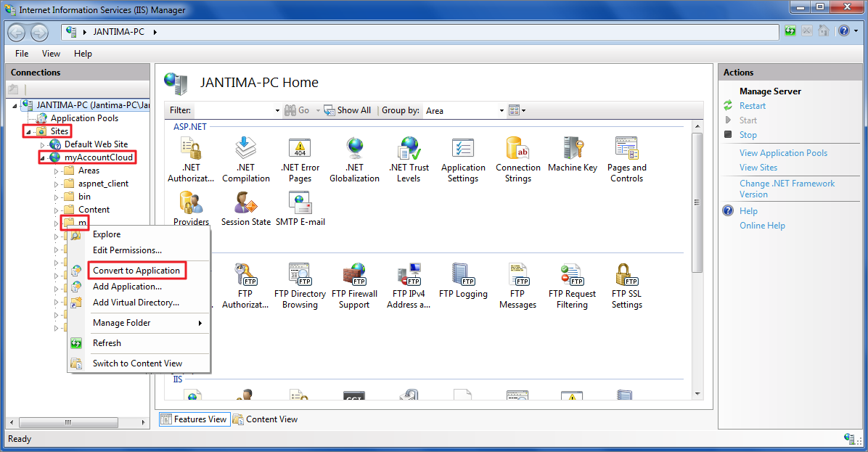Open the Filter combo box dropdown arrow

tap(277, 111)
